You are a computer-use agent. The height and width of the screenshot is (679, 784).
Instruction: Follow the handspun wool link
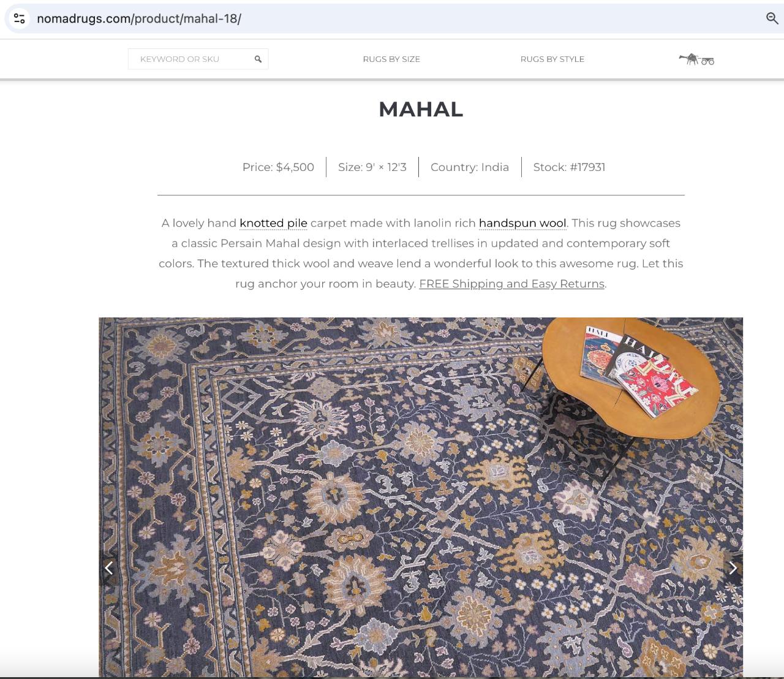pos(522,223)
